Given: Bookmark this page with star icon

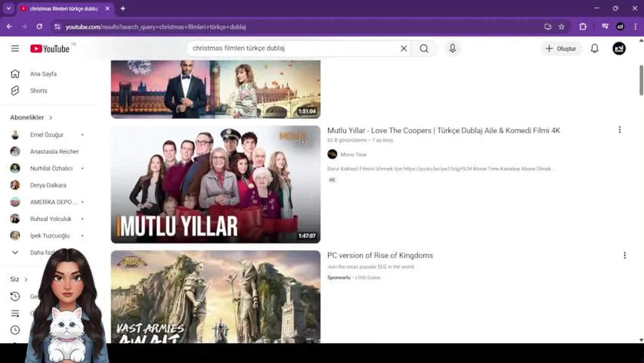Looking at the screenshot, I should 561,27.
